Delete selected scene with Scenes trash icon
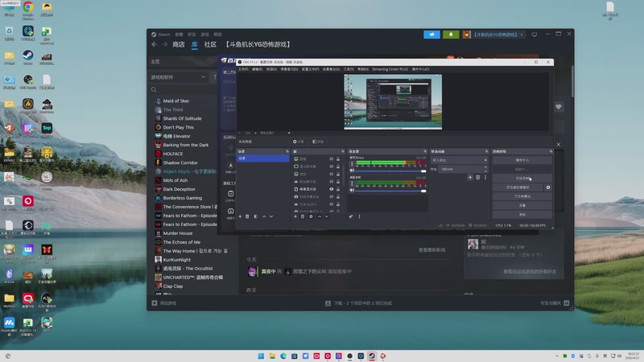Image resolution: width=644 pixels, height=362 pixels. point(247,216)
